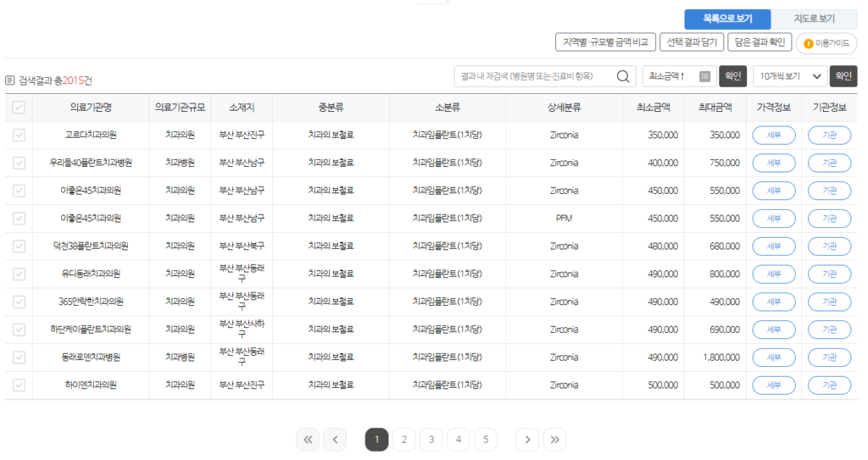Click the 검색결과 총2015건 result count

click(55, 80)
